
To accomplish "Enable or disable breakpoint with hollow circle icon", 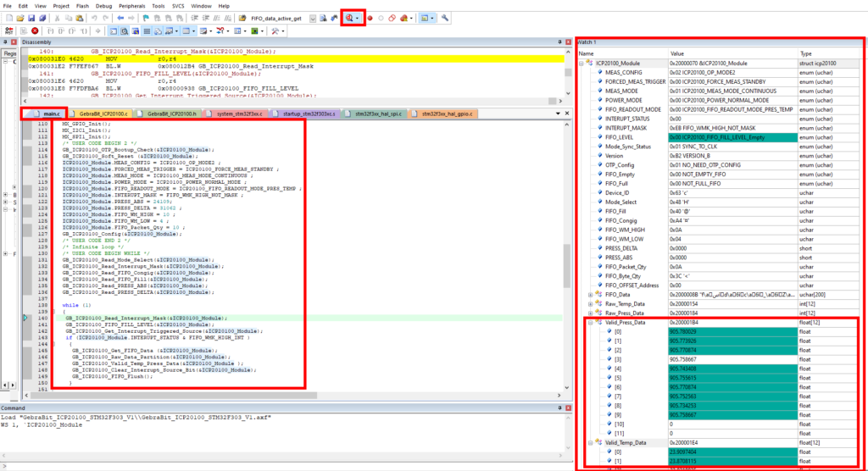I will pyautogui.click(x=381, y=19).
